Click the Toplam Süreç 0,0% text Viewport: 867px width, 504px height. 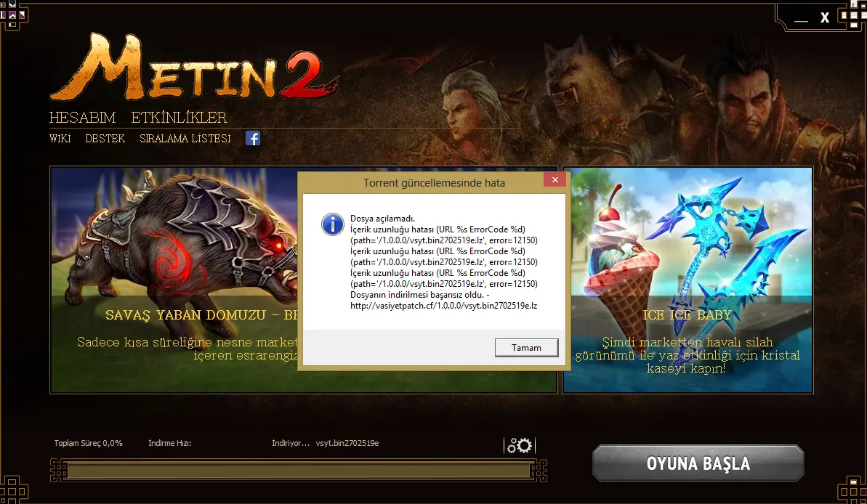coord(89,443)
